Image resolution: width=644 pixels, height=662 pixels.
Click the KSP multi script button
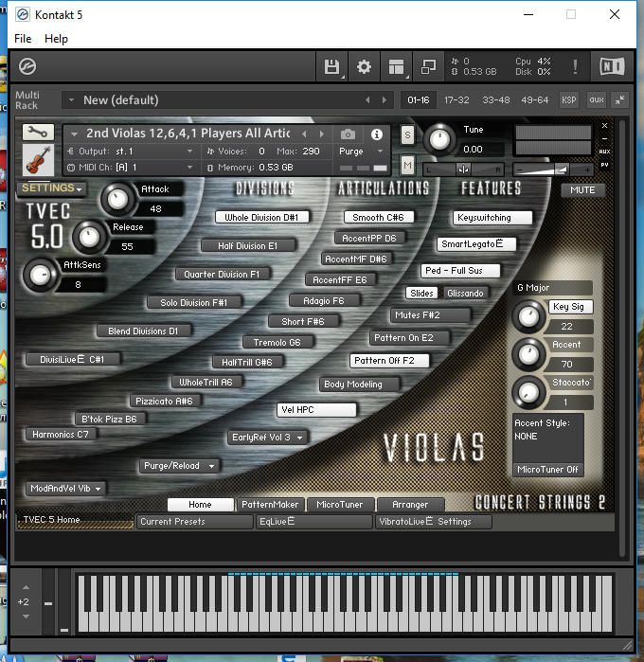(x=568, y=100)
